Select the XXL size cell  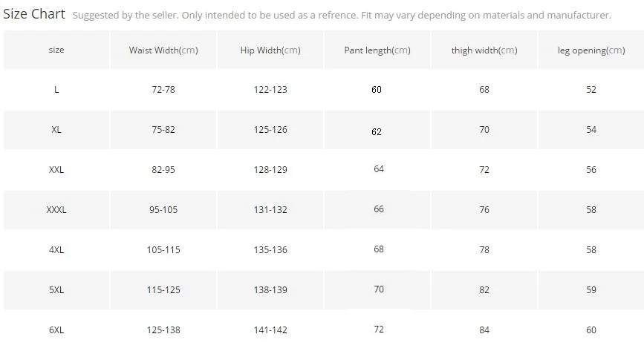56,169
